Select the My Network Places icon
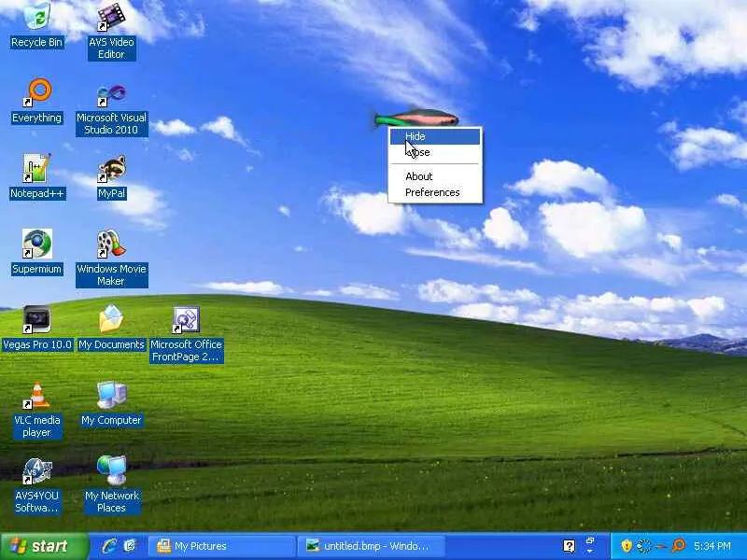This screenshot has height=560, width=747. point(111,485)
